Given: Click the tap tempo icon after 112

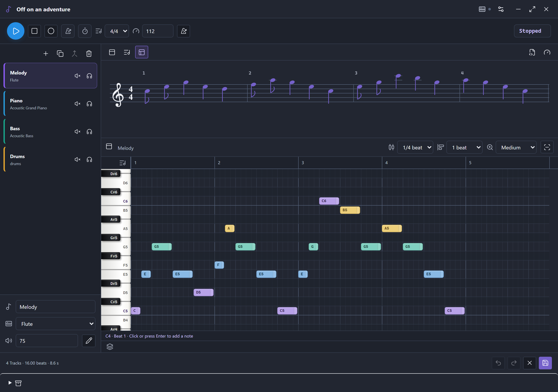Looking at the screenshot, I should coord(184,31).
